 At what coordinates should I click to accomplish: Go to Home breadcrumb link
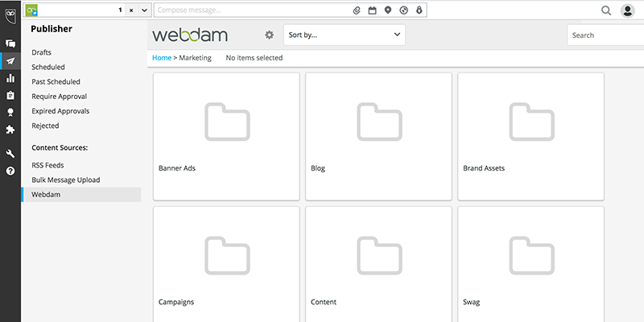[162, 58]
